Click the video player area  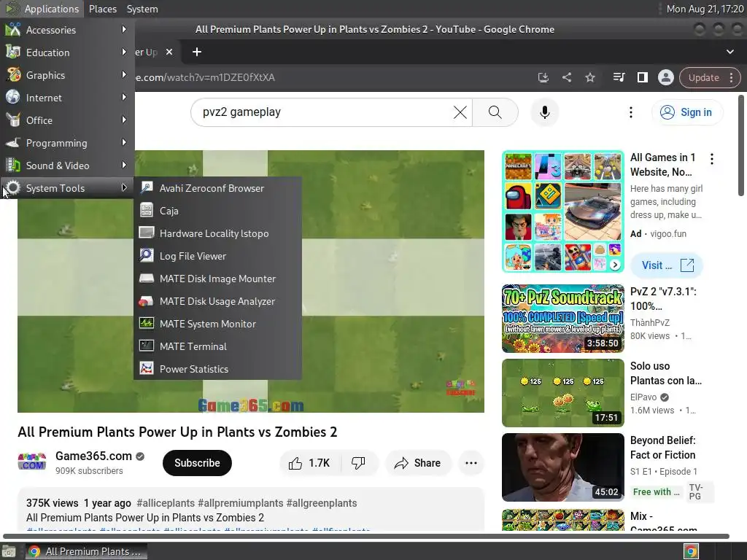point(393,281)
